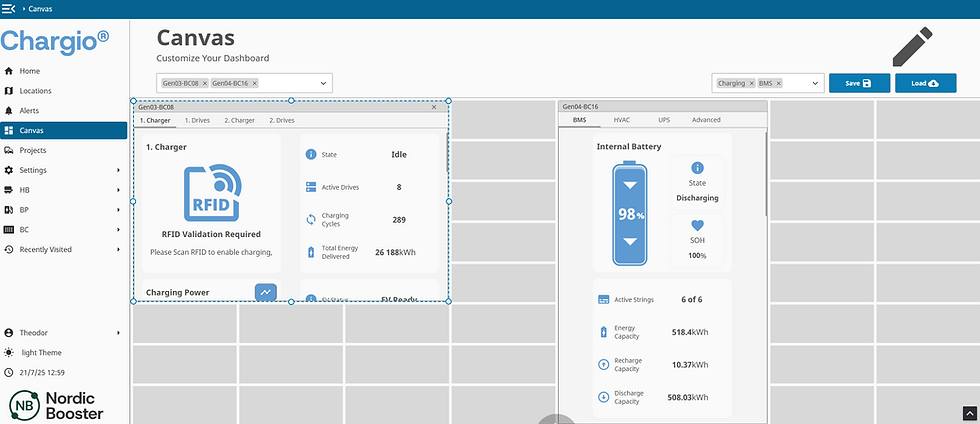Viewport: 980px width, 424px height.
Task: Switch to the Advanced tab
Action: pos(706,119)
